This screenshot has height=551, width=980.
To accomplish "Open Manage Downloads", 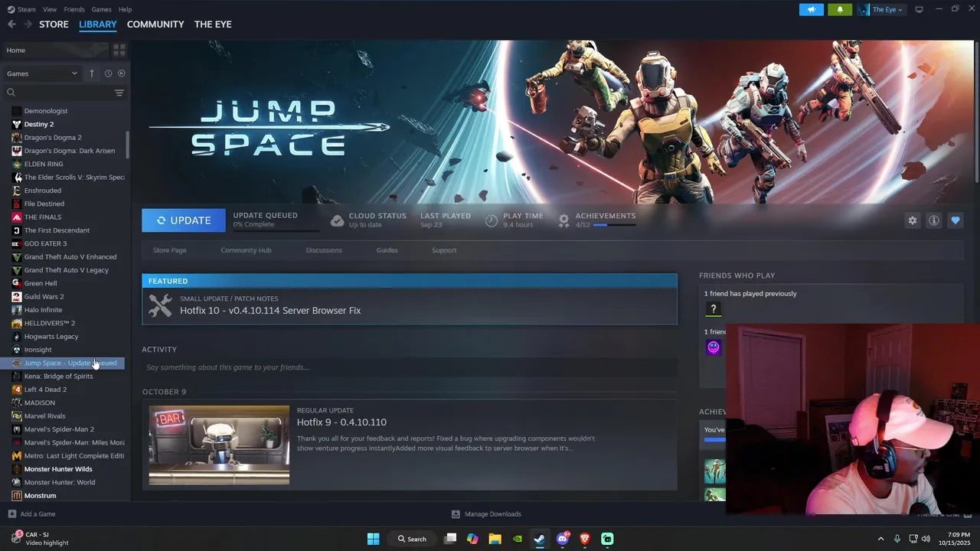I will [x=486, y=514].
